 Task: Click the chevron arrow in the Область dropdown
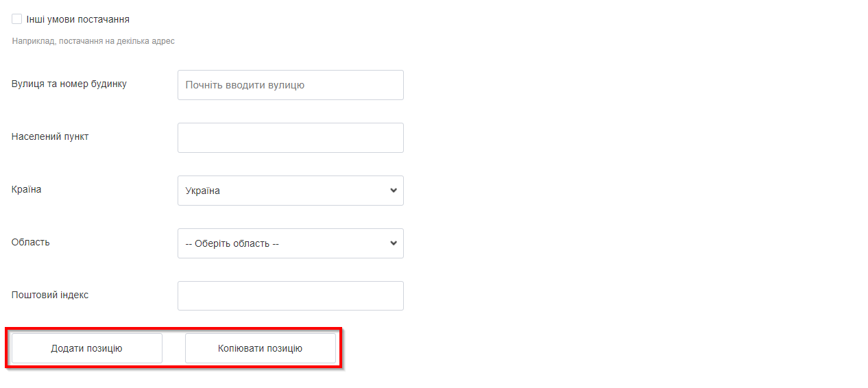(x=393, y=243)
